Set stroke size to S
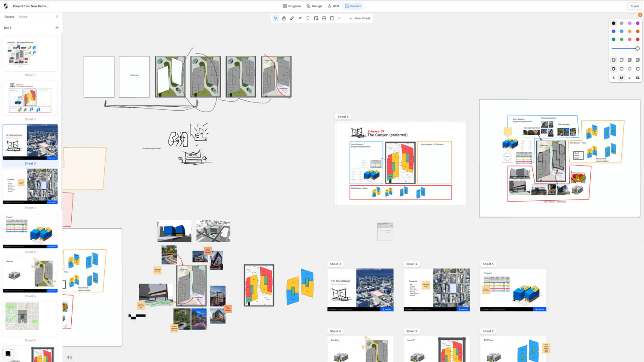The image size is (644, 362). [x=614, y=78]
